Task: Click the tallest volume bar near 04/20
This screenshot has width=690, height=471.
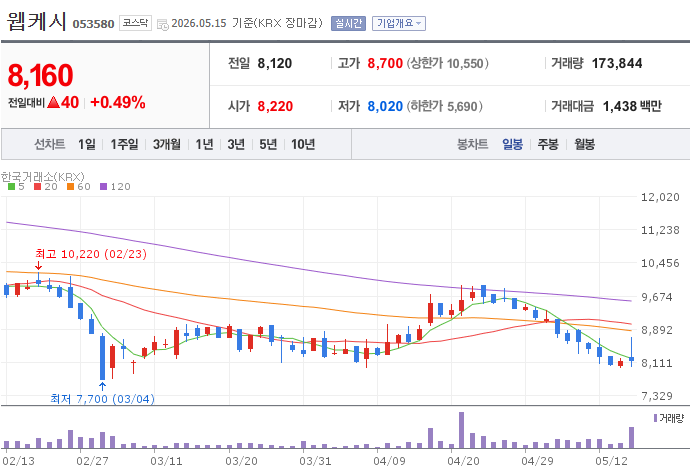Action: pos(462,430)
